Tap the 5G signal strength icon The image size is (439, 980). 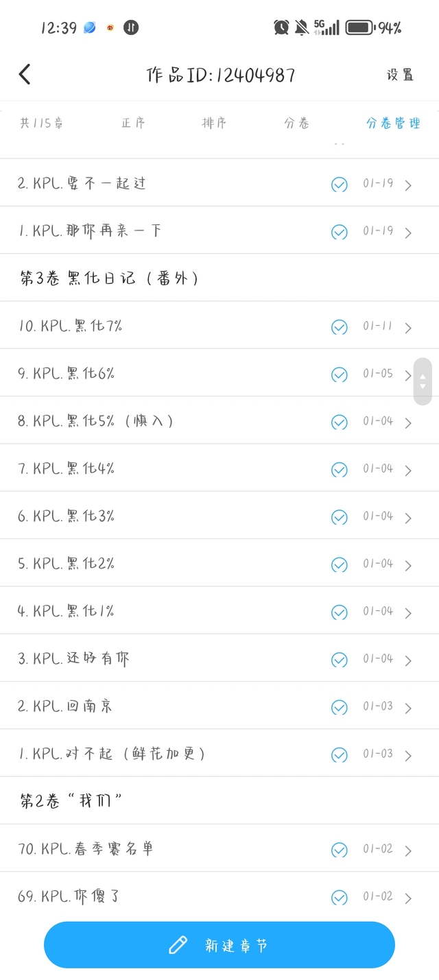coord(327,27)
